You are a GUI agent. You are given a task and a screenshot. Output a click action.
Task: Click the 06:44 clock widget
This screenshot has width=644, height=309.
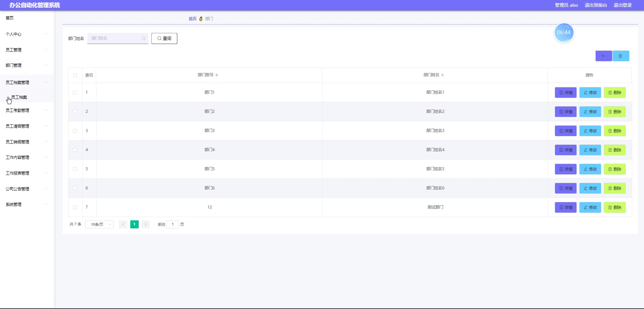(x=564, y=33)
